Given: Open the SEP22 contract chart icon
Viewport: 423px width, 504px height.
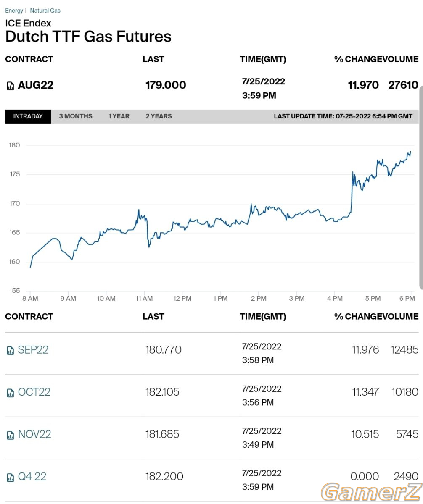Looking at the screenshot, I should coord(10,351).
